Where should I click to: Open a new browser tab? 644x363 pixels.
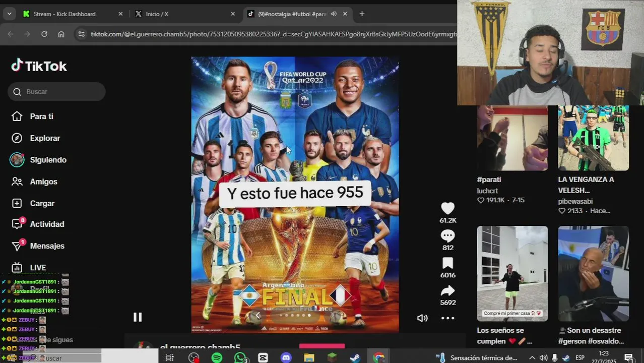pos(362,14)
